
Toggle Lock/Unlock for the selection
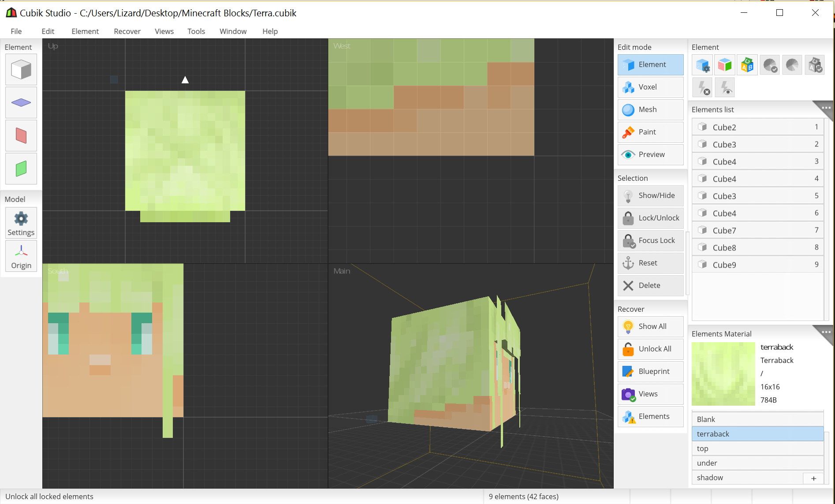650,218
